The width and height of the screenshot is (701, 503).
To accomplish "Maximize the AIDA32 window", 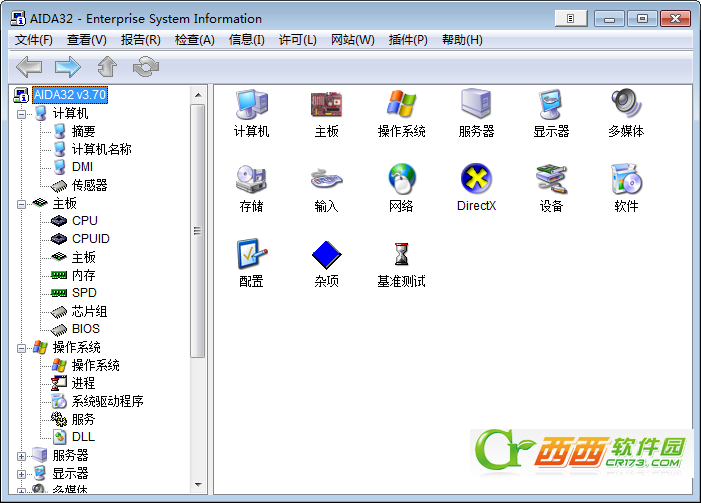I will click(642, 19).
